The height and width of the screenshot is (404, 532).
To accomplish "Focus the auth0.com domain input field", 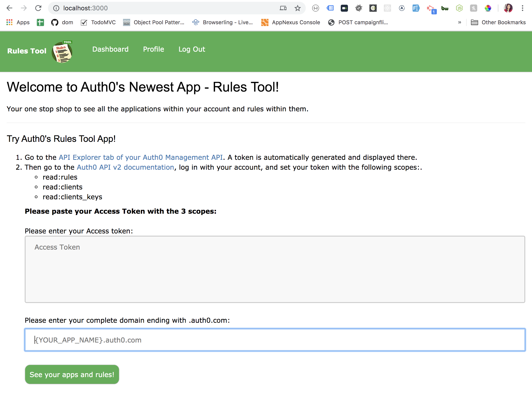I will [275, 340].
